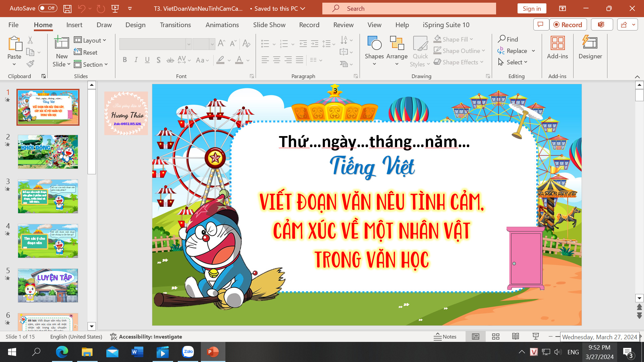Open the Comments icon in ribbon
Viewport: 644px width, 362px height.
[x=541, y=24]
